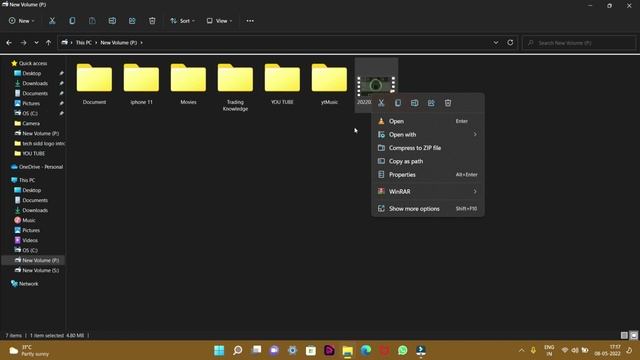Click the Search New Volume field

pos(579,42)
